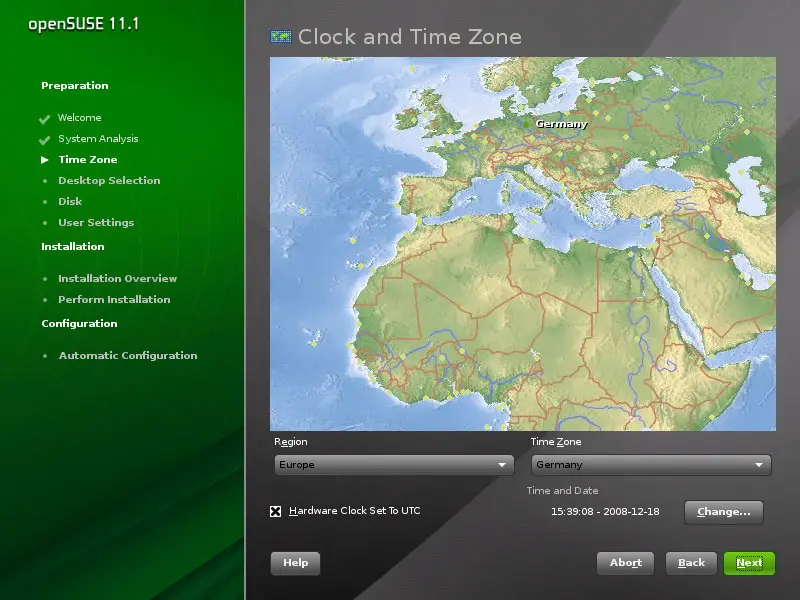Click the Time and Date label
The image size is (800, 600).
tap(562, 491)
